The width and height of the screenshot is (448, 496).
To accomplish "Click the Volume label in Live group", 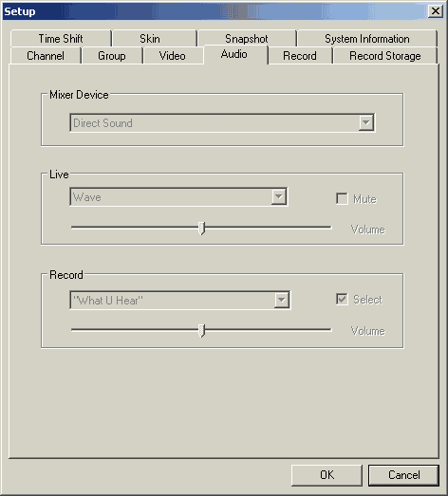I will click(x=368, y=230).
